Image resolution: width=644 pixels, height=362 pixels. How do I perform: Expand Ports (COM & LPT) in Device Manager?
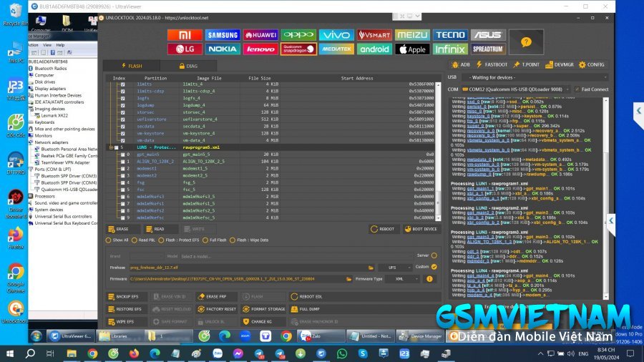tap(31, 169)
